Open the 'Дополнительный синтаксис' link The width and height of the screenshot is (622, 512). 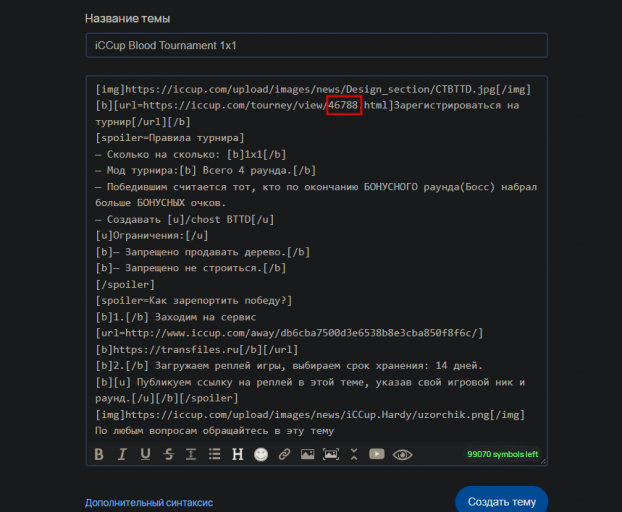coord(149,502)
